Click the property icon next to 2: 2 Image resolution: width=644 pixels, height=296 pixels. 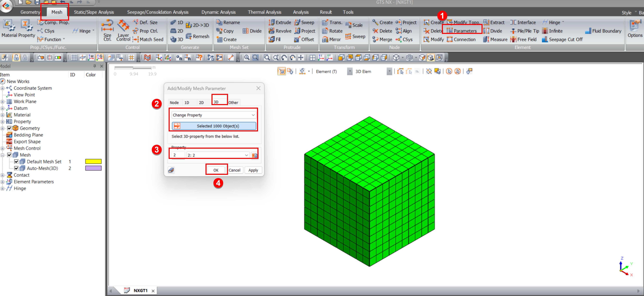(x=255, y=155)
